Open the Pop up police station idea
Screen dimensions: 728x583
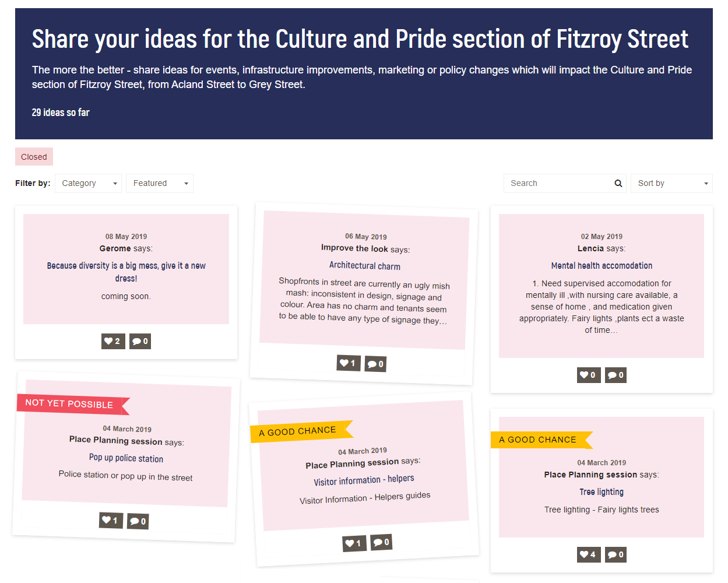[126, 458]
